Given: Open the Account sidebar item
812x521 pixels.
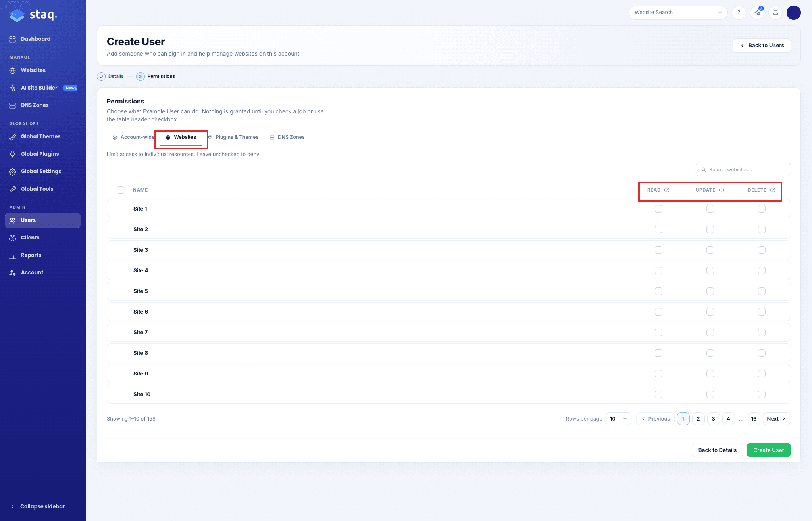Looking at the screenshot, I should (43, 273).
